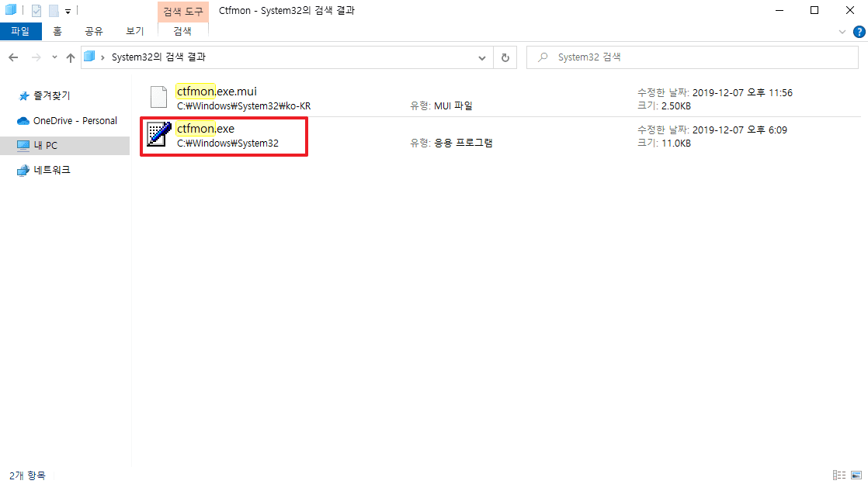Click the forward navigation arrow
868x484 pixels.
pyautogui.click(x=36, y=57)
